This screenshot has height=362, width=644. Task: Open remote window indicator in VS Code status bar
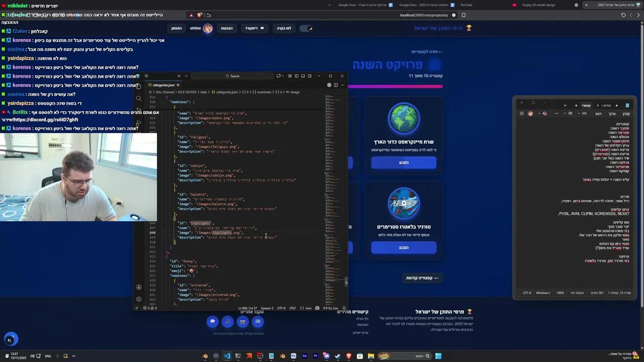point(137,308)
